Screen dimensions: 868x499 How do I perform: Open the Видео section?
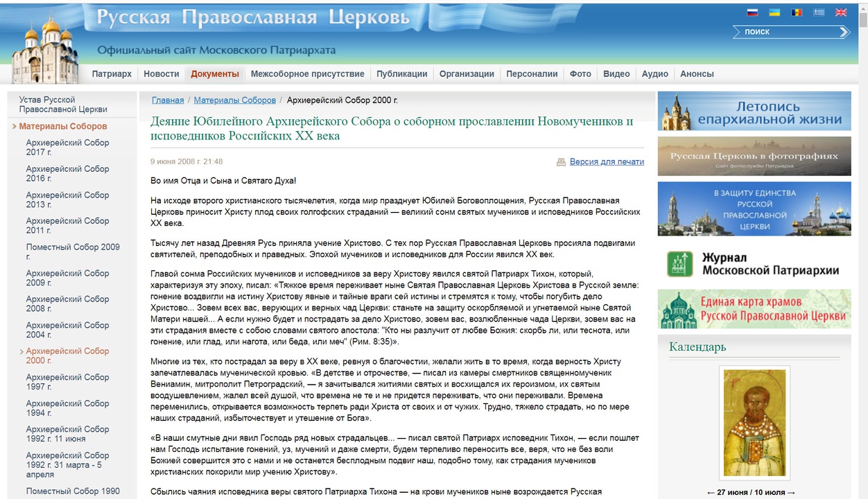[616, 74]
